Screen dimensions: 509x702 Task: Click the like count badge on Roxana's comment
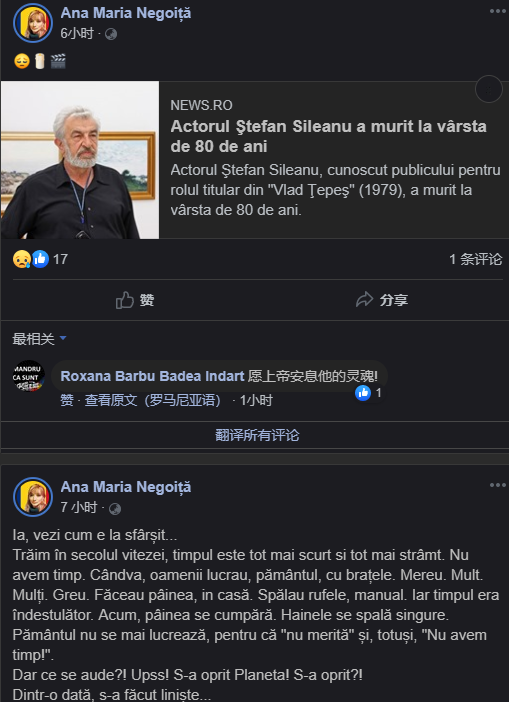click(369, 393)
